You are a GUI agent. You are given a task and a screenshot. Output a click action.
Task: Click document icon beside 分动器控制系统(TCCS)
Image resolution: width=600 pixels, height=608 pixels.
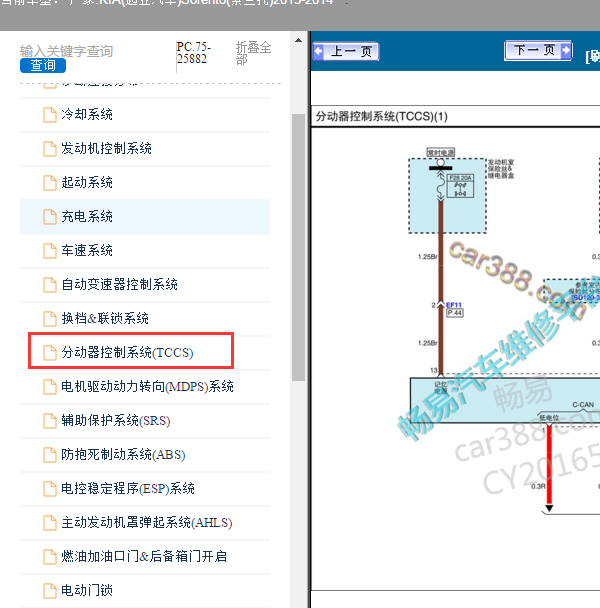tap(50, 352)
